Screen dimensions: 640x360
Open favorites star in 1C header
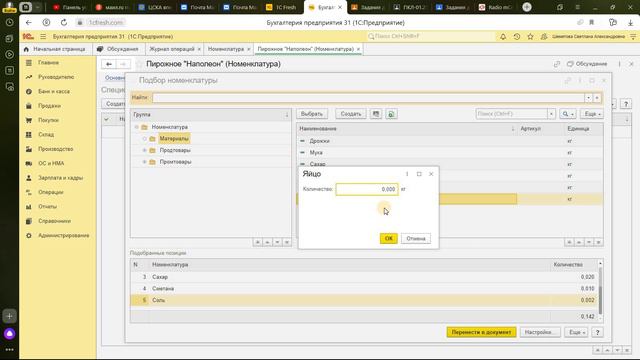coord(530,36)
